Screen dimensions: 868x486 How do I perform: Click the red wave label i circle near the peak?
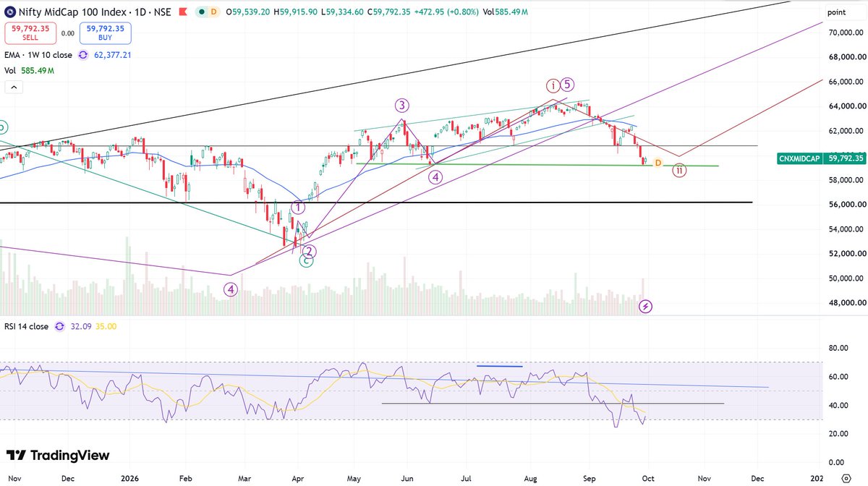pyautogui.click(x=553, y=84)
